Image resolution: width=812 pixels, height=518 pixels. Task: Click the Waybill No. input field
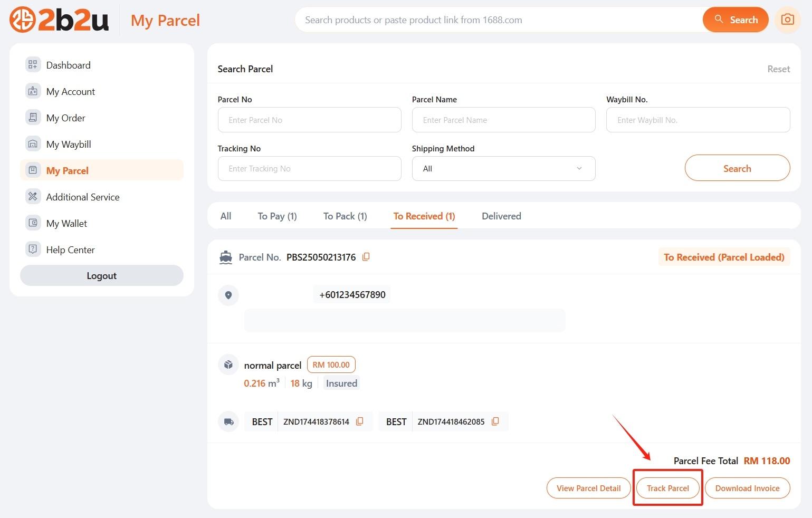[x=698, y=120]
